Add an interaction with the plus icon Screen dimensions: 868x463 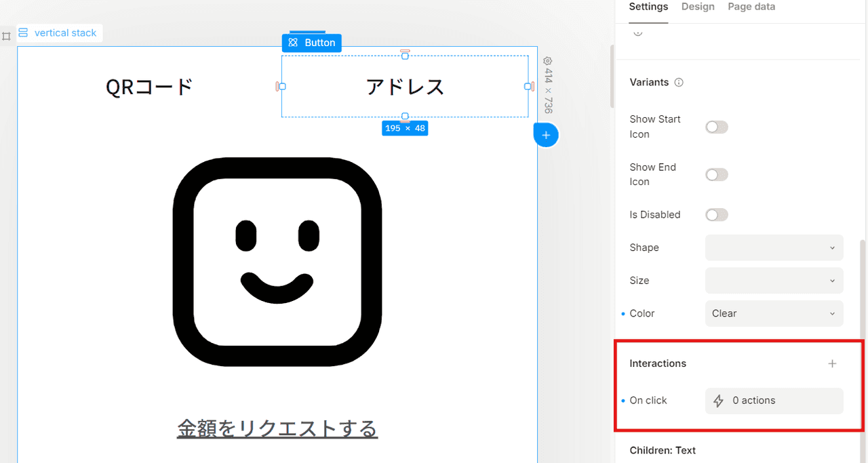tap(832, 363)
